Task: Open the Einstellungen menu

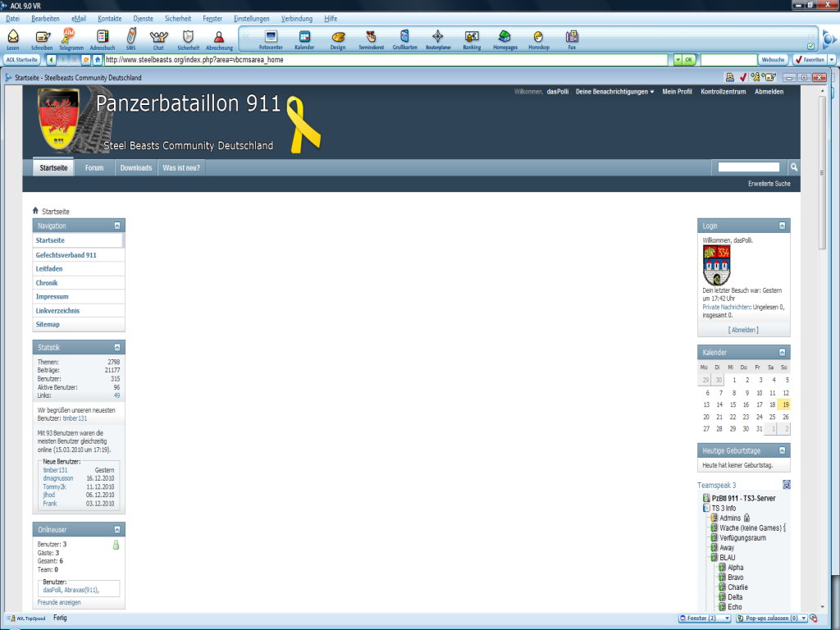Action: coord(251,18)
